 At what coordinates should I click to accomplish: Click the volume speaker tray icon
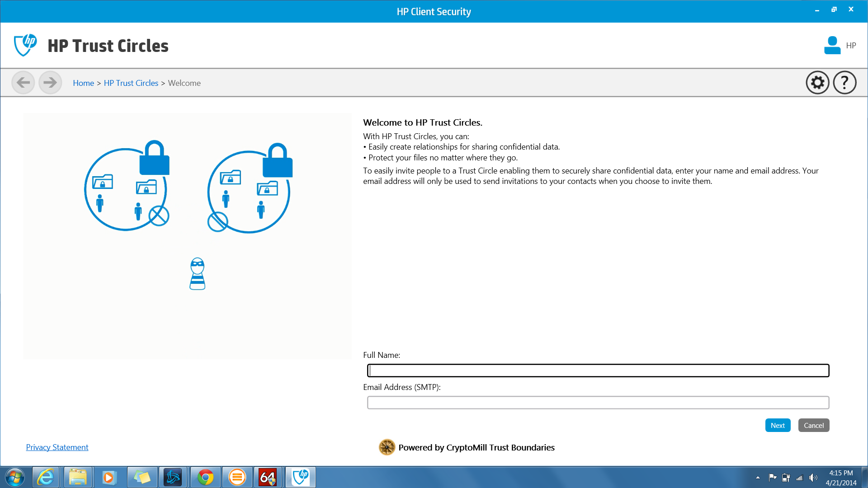coord(813,478)
